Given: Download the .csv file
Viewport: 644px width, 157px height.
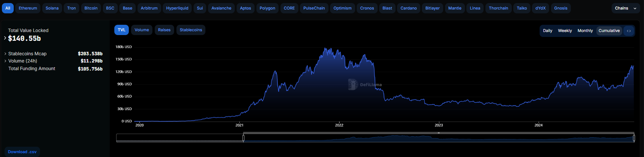Looking at the screenshot, I should [x=22, y=152].
